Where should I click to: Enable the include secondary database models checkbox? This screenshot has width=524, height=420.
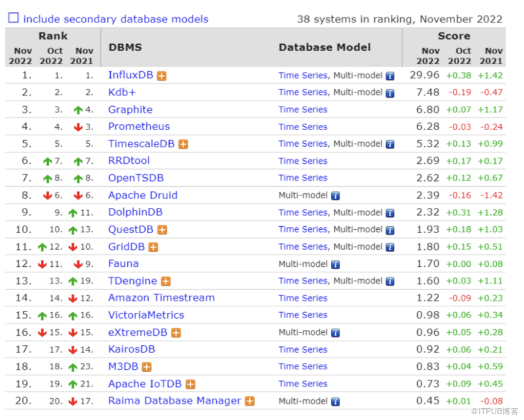point(14,18)
